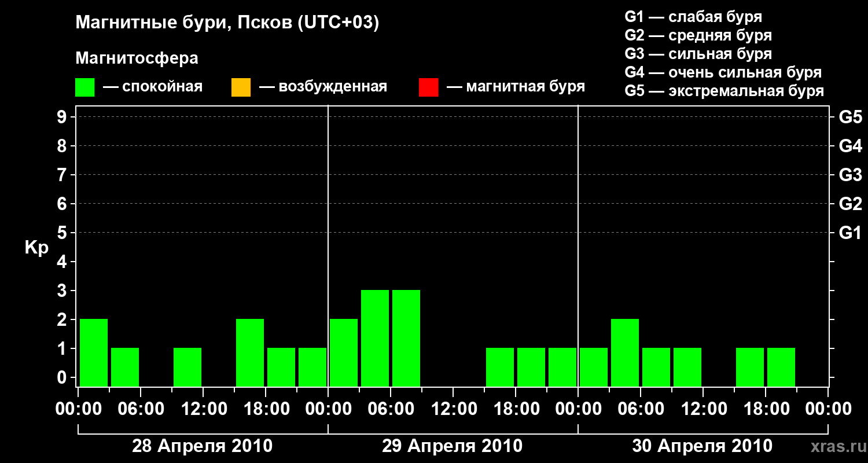
Task: Click the Kp axis value 4
Action: pos(63,262)
